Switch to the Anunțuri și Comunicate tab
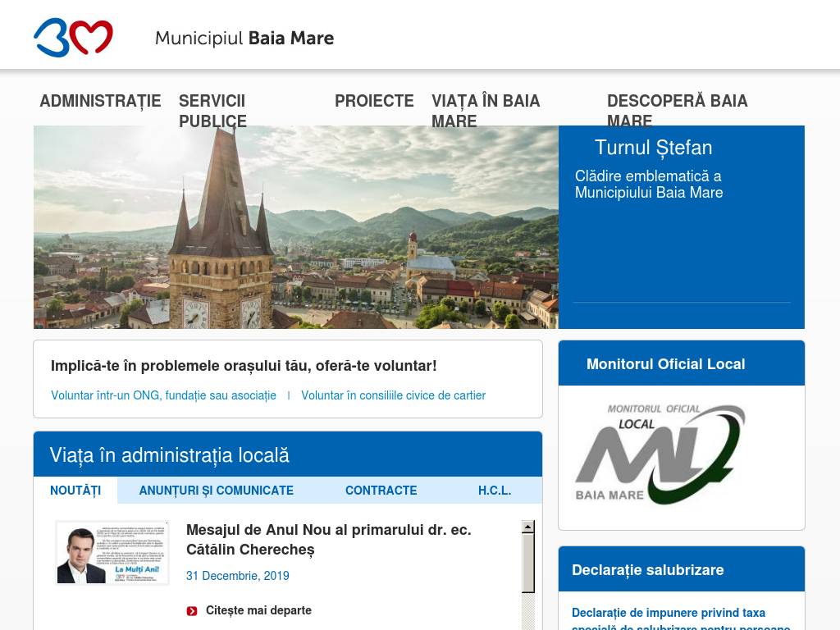The height and width of the screenshot is (630, 840). (217, 491)
